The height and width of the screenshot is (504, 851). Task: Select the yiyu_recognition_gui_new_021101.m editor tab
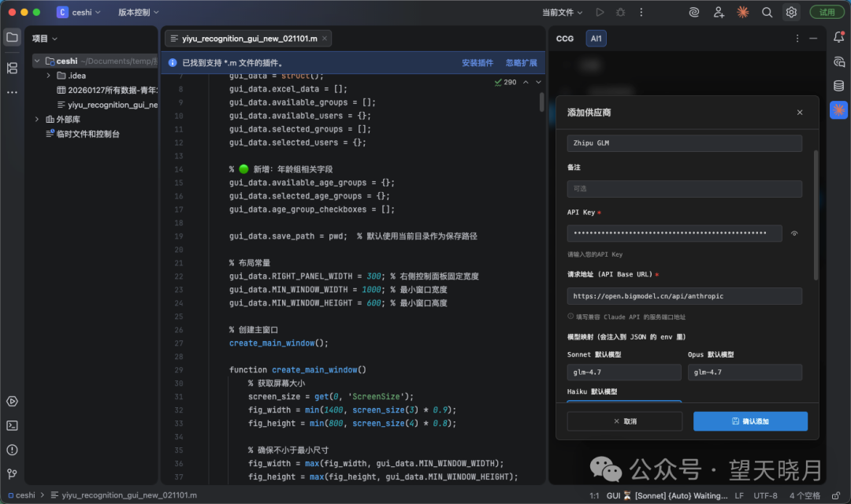(248, 39)
